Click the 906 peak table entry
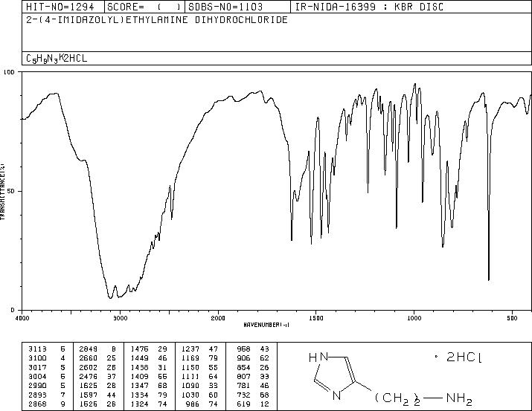 [243, 358]
